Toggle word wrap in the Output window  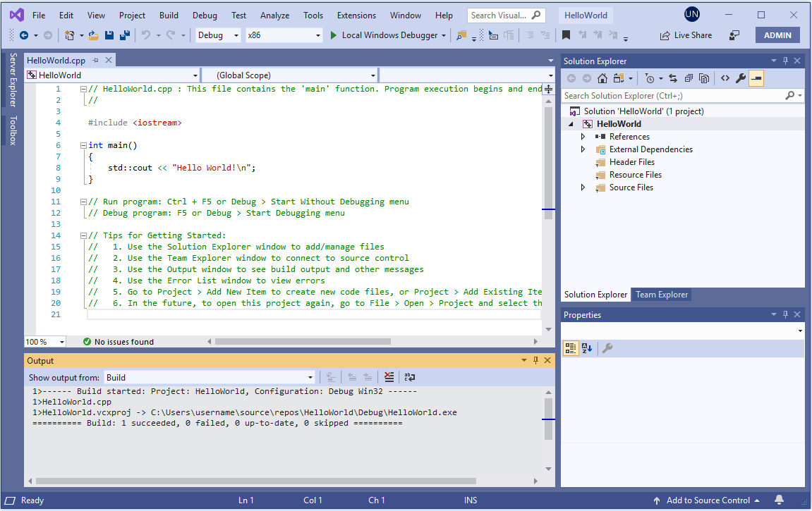411,377
